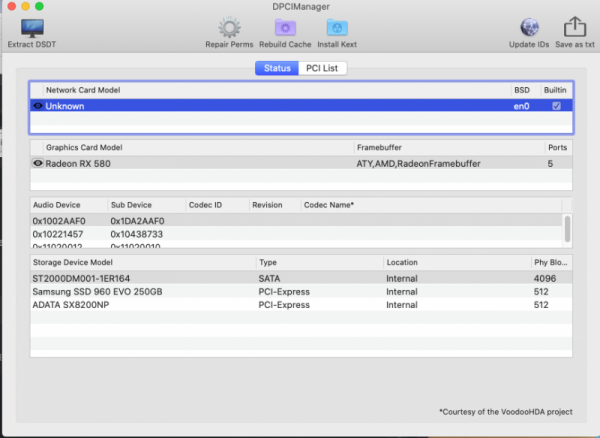Click the Network Card Model column header

(270, 90)
